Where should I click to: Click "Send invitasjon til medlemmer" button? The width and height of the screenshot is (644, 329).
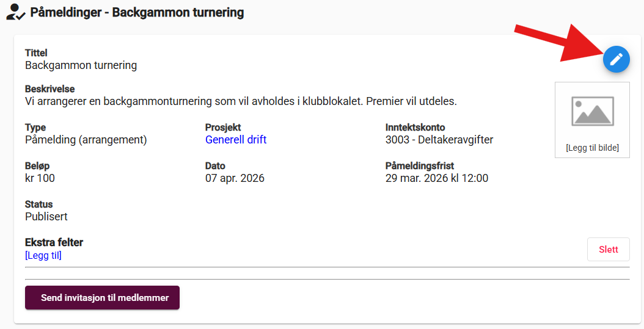pyautogui.click(x=102, y=298)
